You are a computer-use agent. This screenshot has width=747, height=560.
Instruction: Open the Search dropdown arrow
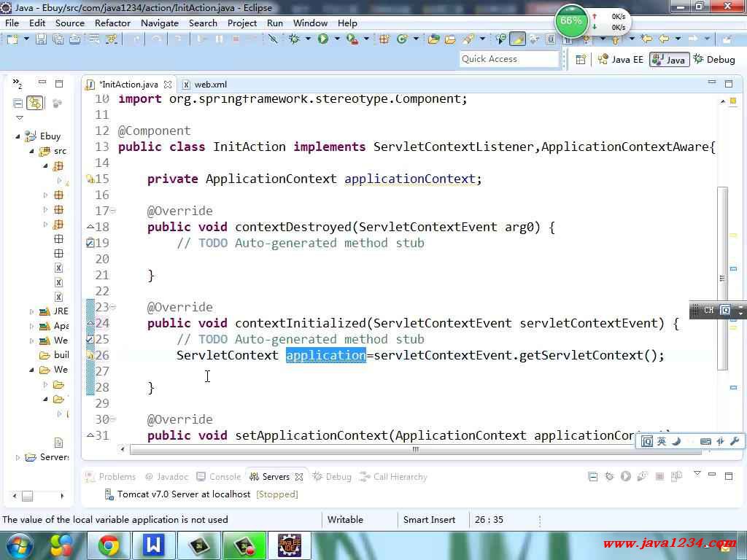[482, 39]
